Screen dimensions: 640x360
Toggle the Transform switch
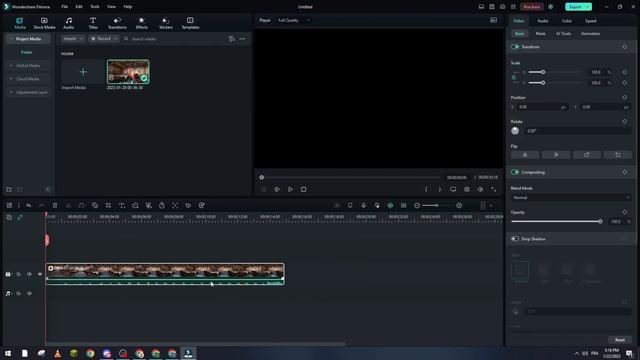tap(515, 47)
